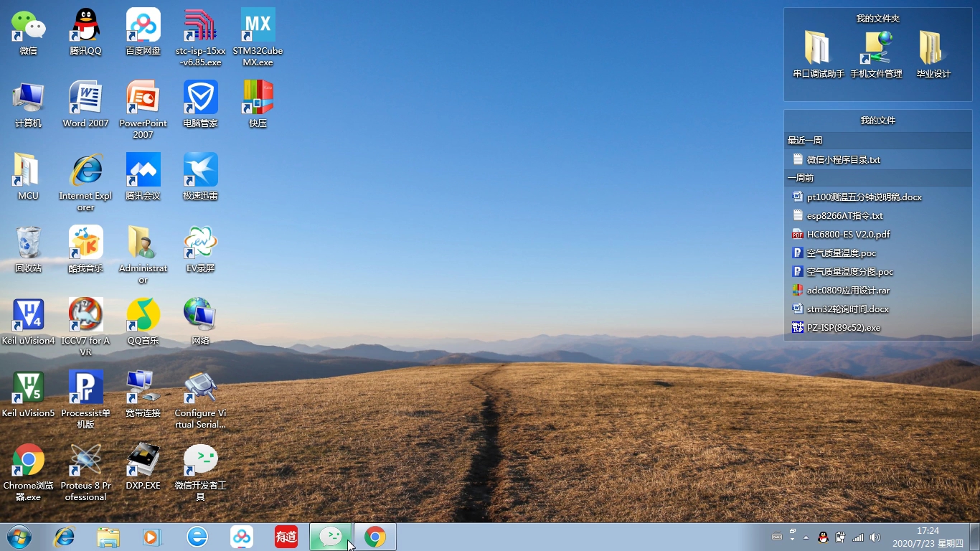Viewport: 980px width, 551px height.
Task: Open the 百度网盘 desktop shortcut
Action: point(143,32)
